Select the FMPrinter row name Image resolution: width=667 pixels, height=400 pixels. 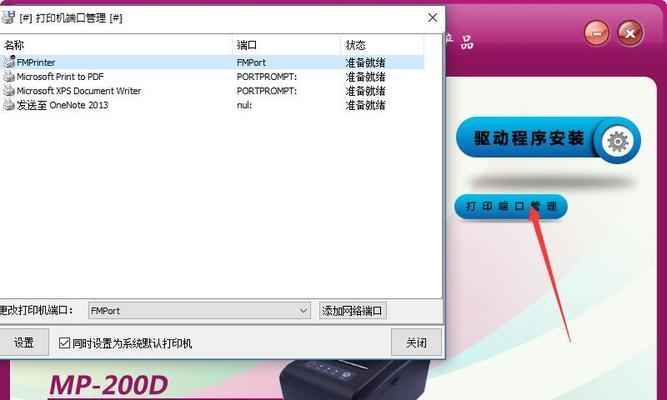(x=36, y=63)
